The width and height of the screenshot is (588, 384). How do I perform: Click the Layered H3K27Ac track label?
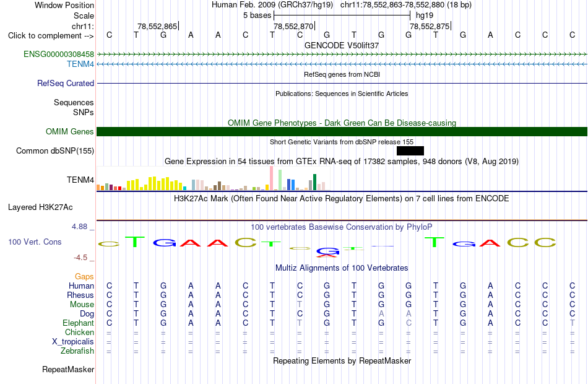coord(40,207)
